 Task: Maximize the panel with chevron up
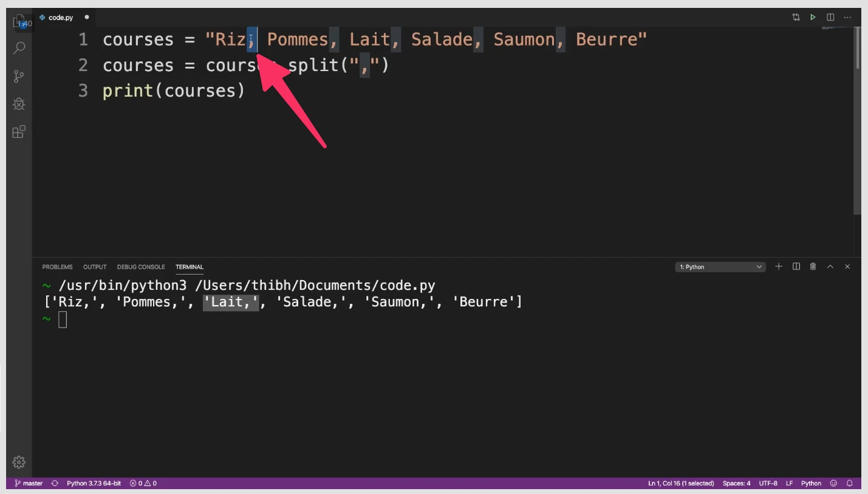click(830, 267)
